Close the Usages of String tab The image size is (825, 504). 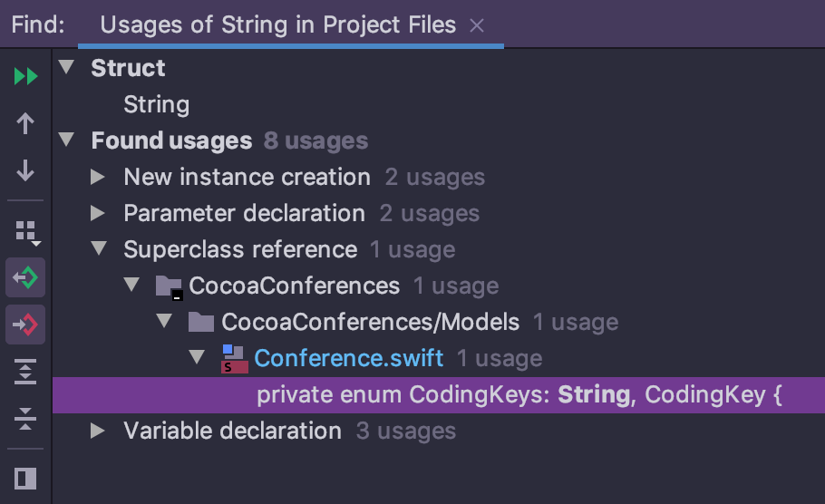tap(477, 25)
